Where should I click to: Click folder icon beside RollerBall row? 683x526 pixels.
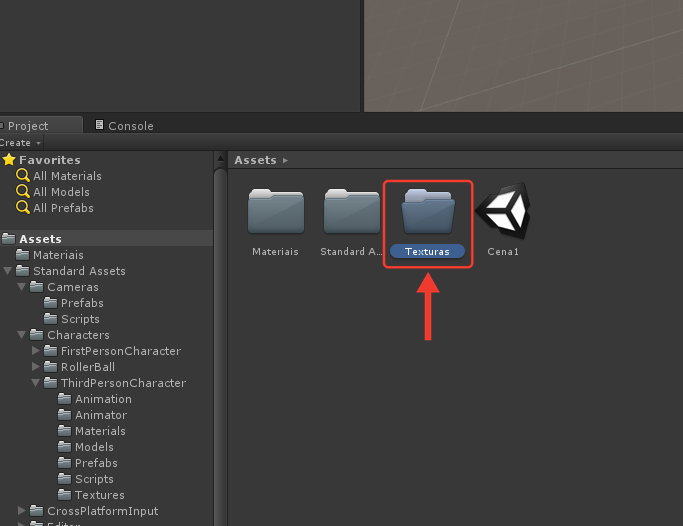point(50,367)
